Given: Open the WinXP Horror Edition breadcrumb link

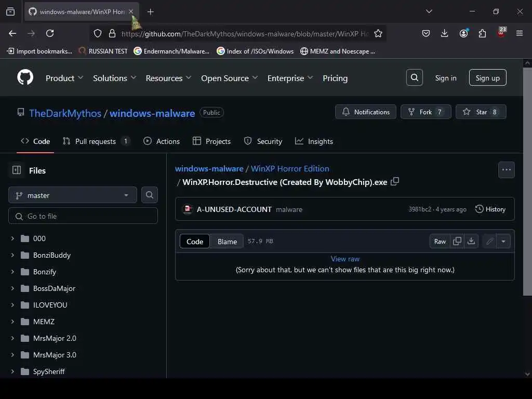Looking at the screenshot, I should tap(290, 169).
